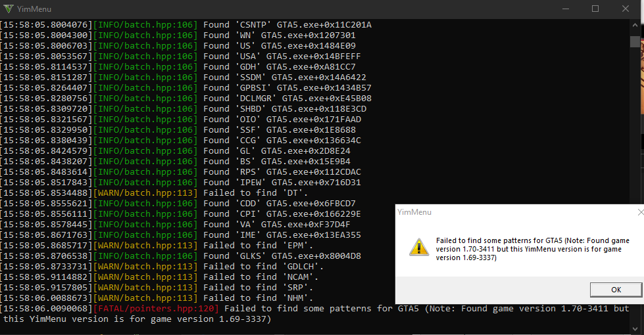644x335 pixels.
Task: Click the log line Found 'CCG'
Action: (181, 141)
